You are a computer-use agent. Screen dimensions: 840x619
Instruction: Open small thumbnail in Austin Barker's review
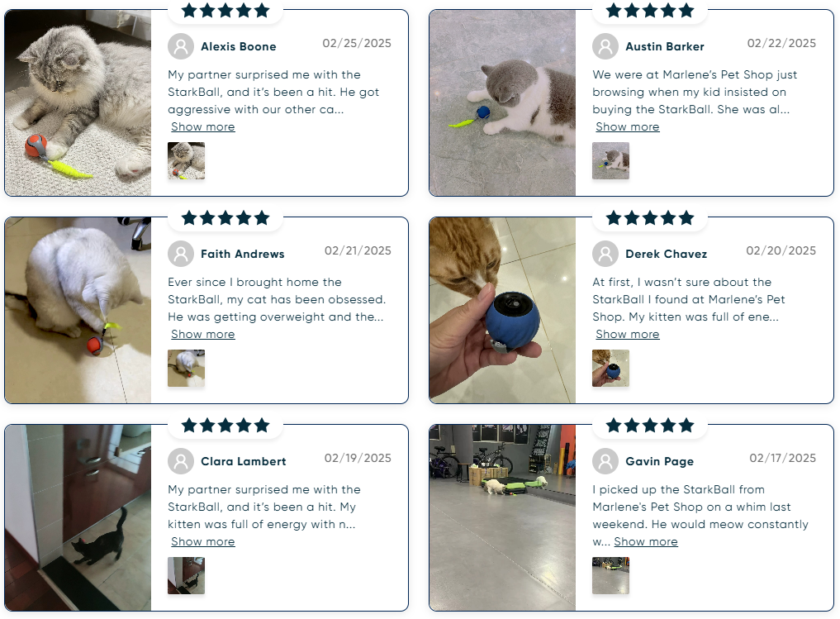coord(610,161)
